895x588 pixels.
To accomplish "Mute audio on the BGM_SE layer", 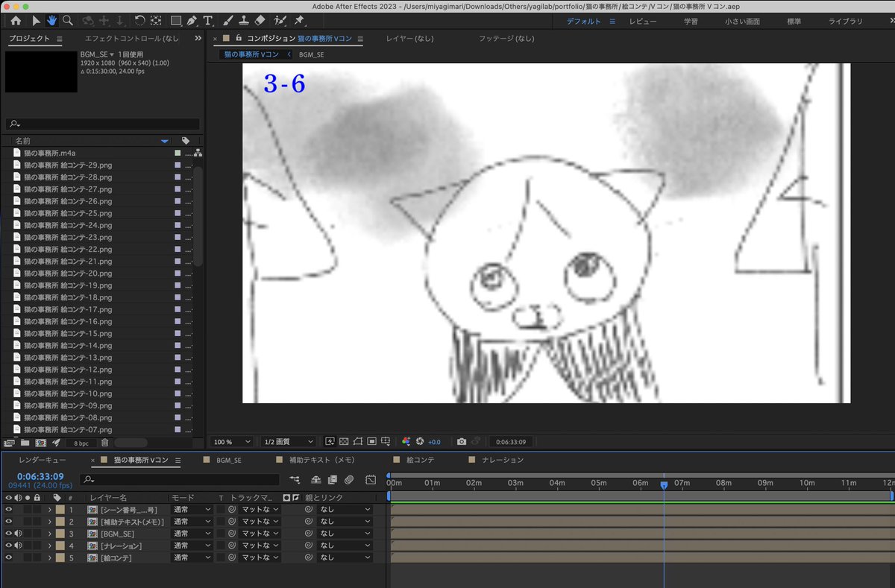I will pos(18,534).
